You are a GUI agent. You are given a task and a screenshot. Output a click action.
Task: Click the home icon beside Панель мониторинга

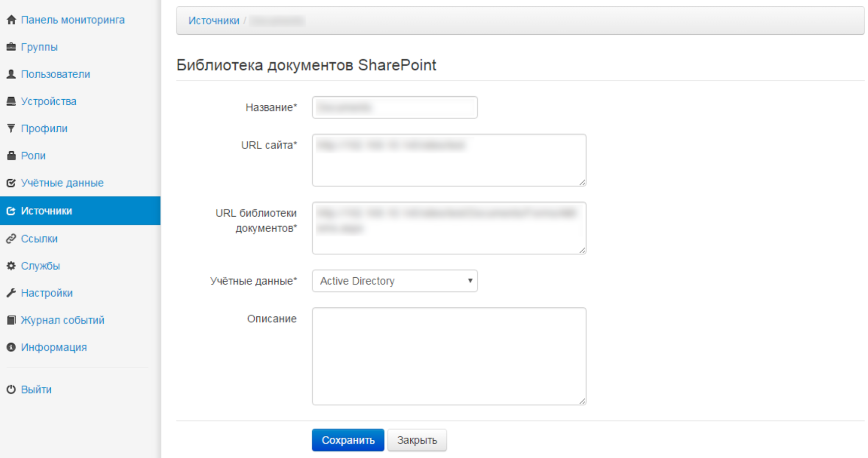(x=11, y=20)
